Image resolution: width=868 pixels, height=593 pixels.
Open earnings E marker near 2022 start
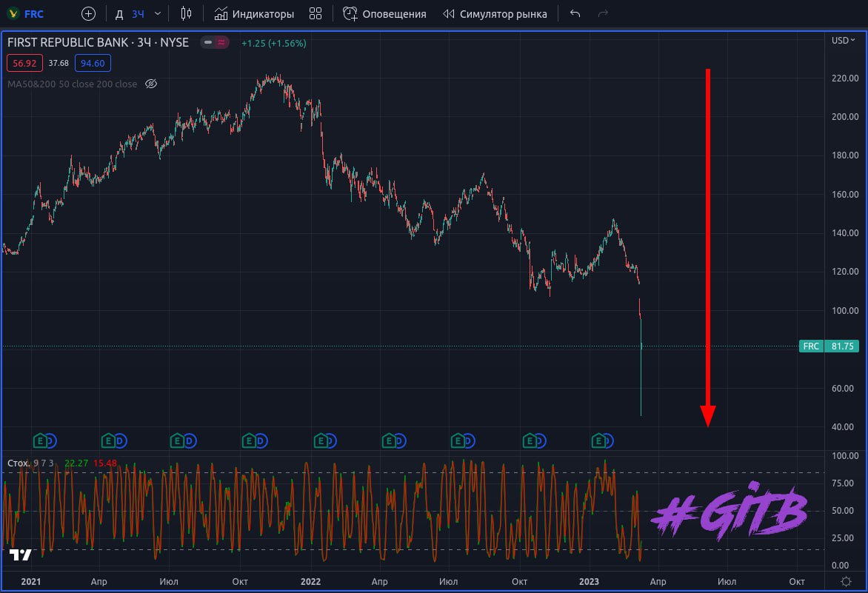(x=321, y=441)
